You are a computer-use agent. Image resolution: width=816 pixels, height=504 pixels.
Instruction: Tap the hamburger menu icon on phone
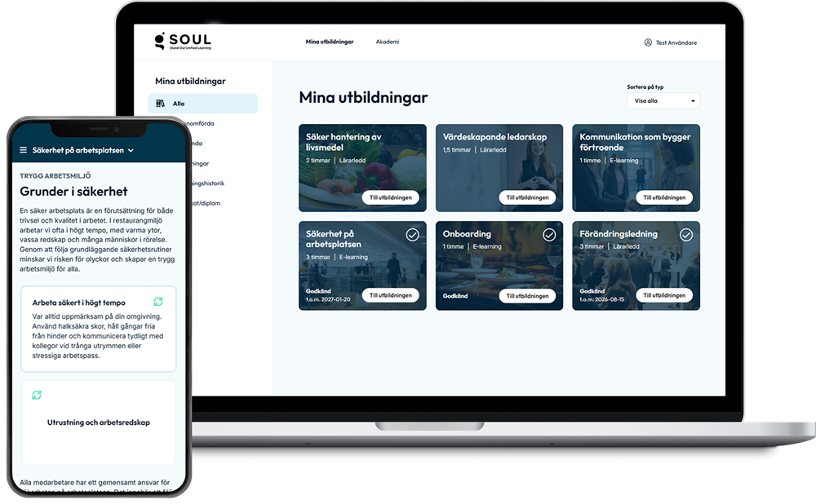tap(24, 150)
